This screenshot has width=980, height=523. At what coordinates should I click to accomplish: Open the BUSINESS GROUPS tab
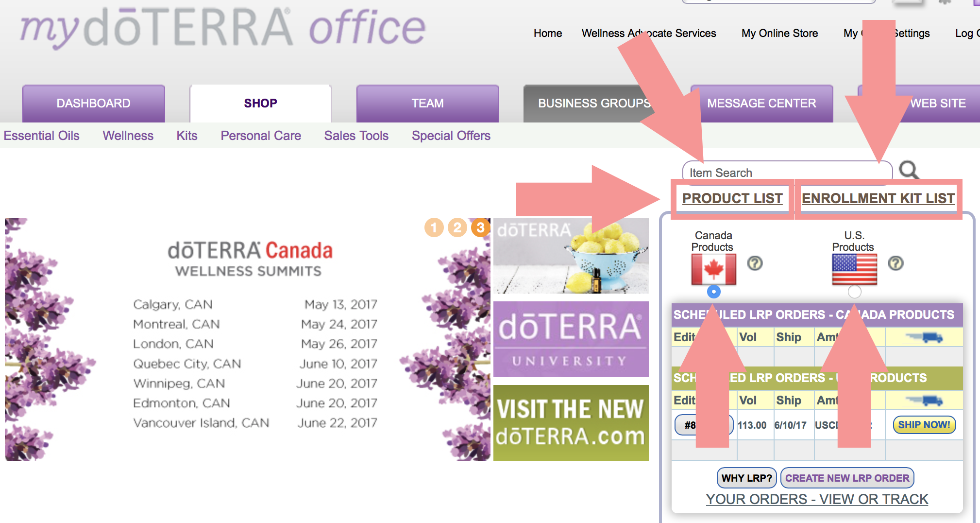click(x=594, y=103)
